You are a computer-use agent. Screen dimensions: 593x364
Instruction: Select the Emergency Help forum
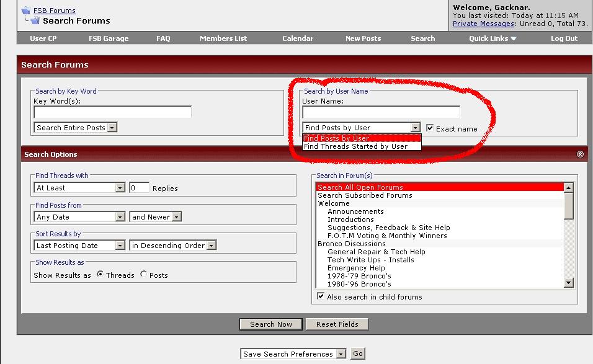click(440, 268)
